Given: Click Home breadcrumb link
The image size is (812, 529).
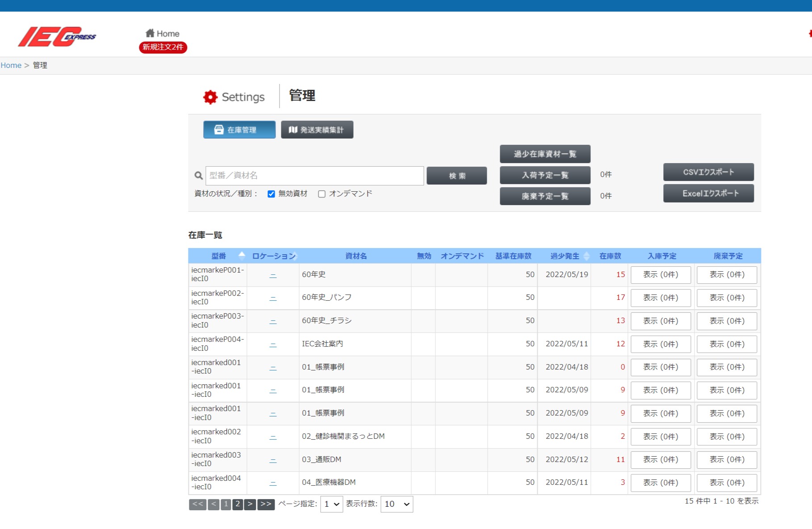Looking at the screenshot, I should point(11,65).
